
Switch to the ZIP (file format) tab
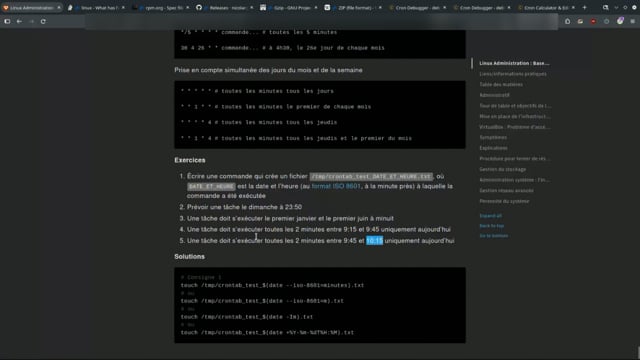(x=352, y=7)
